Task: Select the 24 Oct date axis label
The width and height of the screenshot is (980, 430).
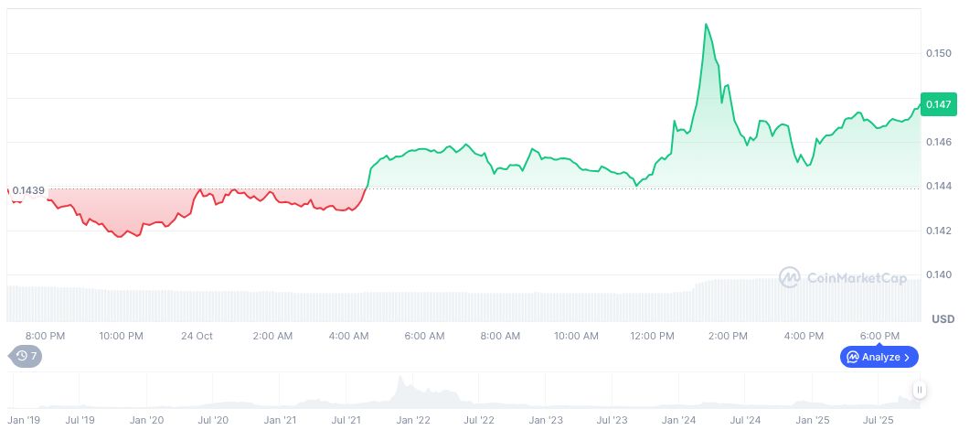Action: (197, 336)
